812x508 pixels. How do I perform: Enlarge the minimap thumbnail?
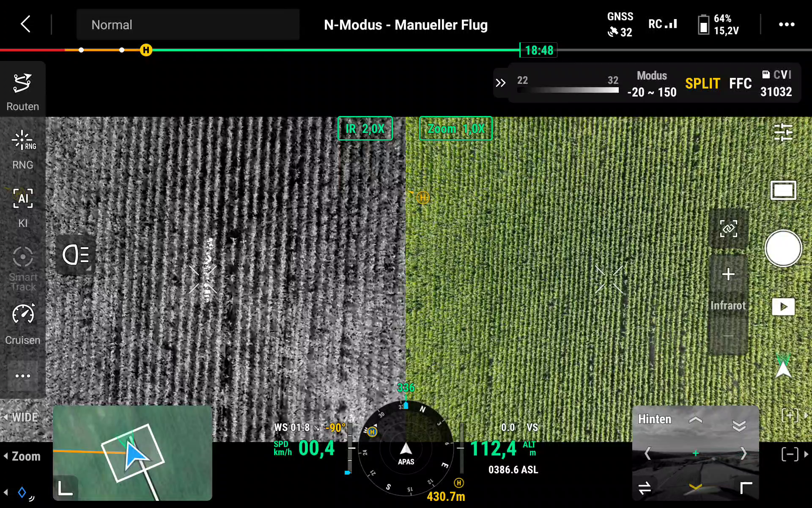[65, 488]
